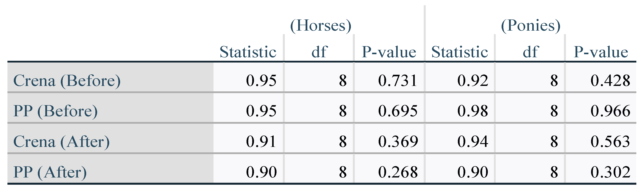Select the Horses statistic cell 0.91
Screen dimensions: 644x193
click(261, 142)
